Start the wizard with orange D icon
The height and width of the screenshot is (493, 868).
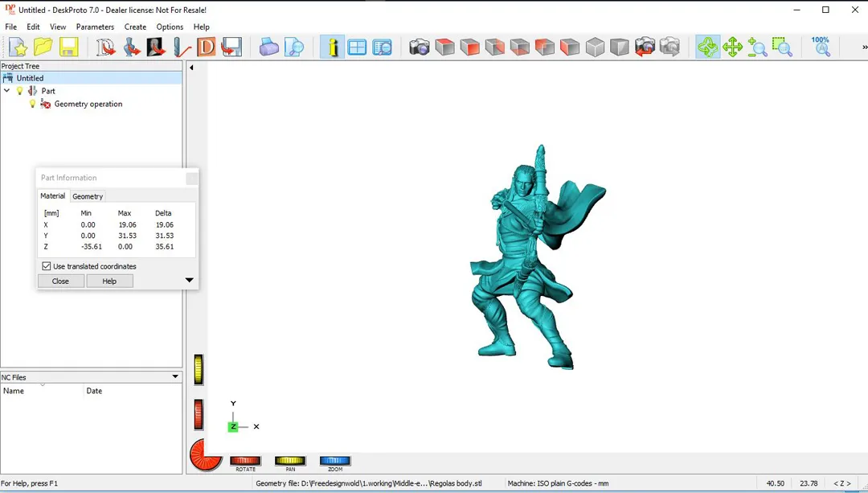click(x=207, y=47)
